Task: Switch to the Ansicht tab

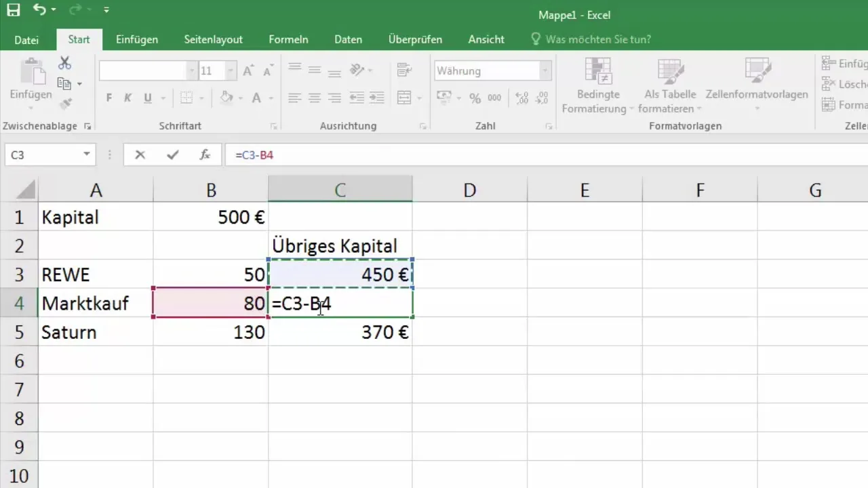Action: 486,39
